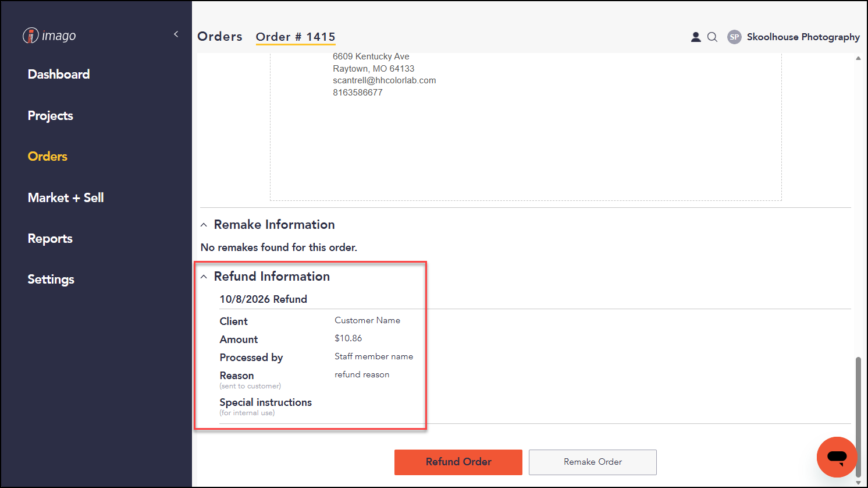Click the Reason label
Image resolution: width=868 pixels, height=488 pixels.
pos(237,376)
